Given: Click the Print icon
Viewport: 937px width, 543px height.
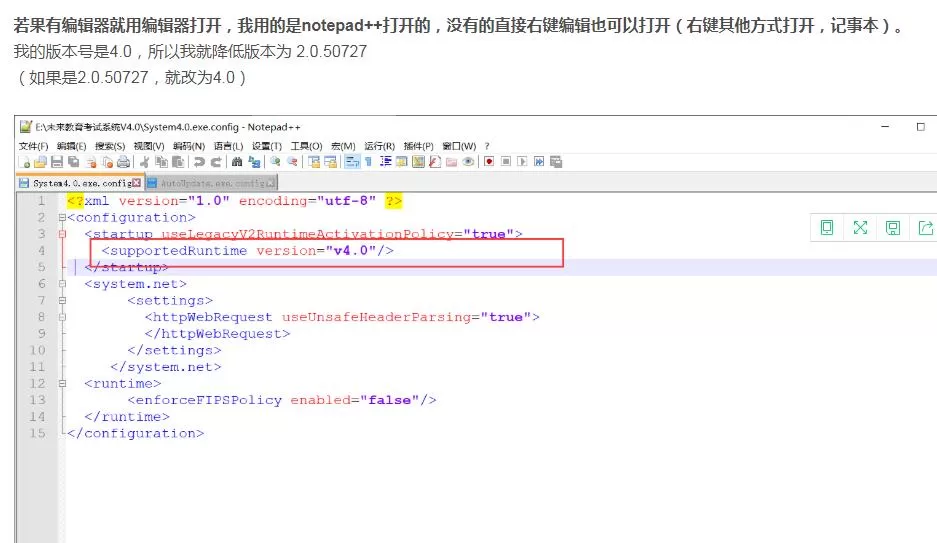Looking at the screenshot, I should (123, 162).
